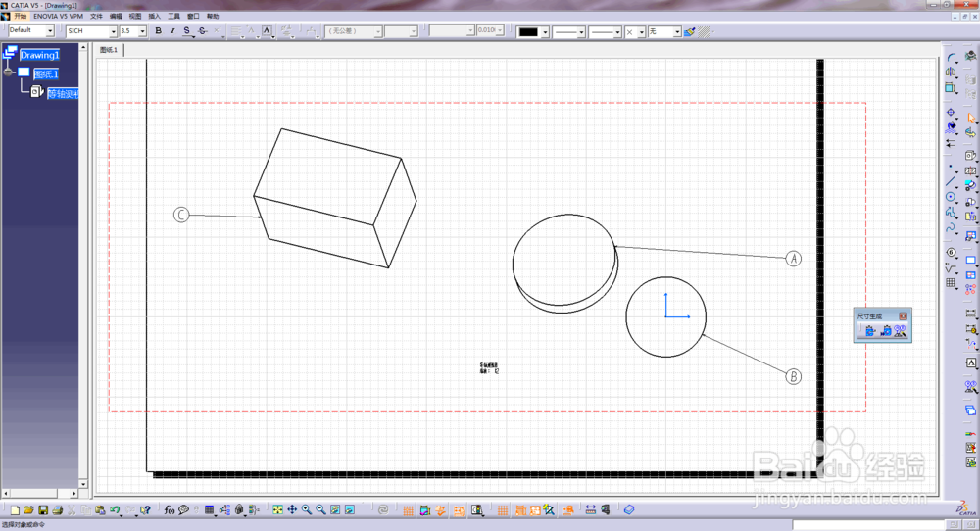Image resolution: width=980 pixels, height=531 pixels.
Task: Click the Corner tool at top of right toolbar
Action: point(951,57)
